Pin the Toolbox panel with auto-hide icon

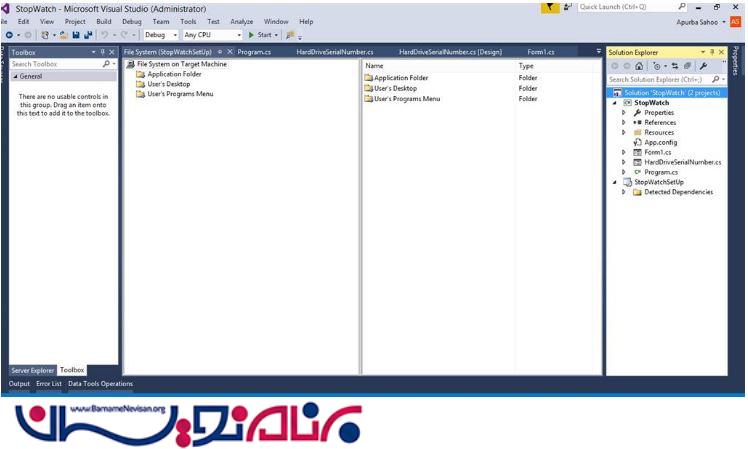pos(103,52)
